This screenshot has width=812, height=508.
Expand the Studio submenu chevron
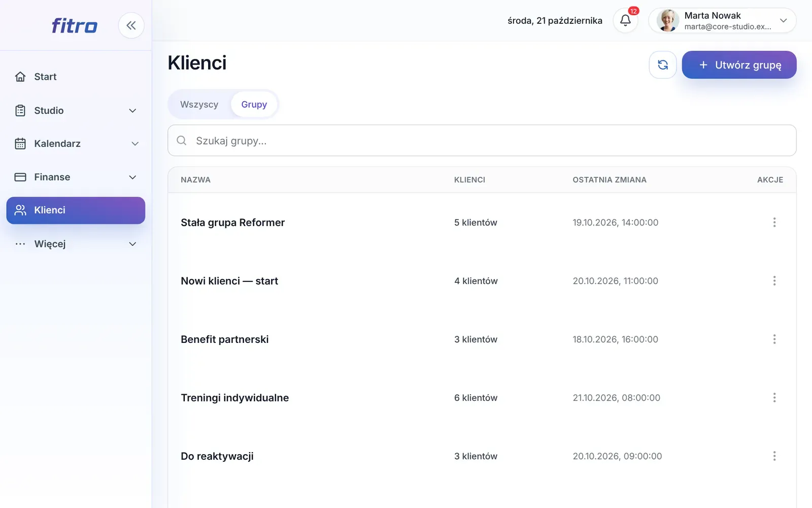(x=132, y=111)
